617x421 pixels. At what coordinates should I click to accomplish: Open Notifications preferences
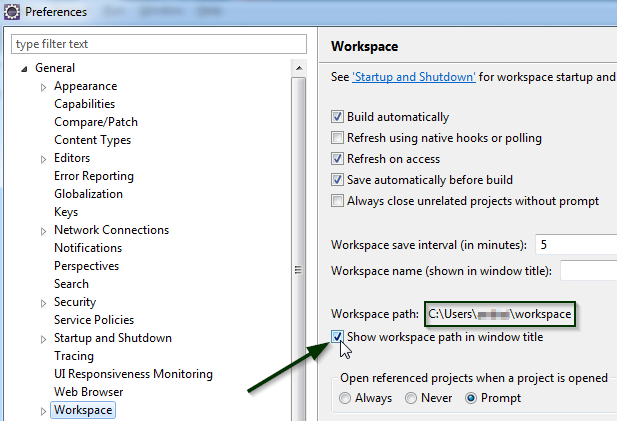88,248
